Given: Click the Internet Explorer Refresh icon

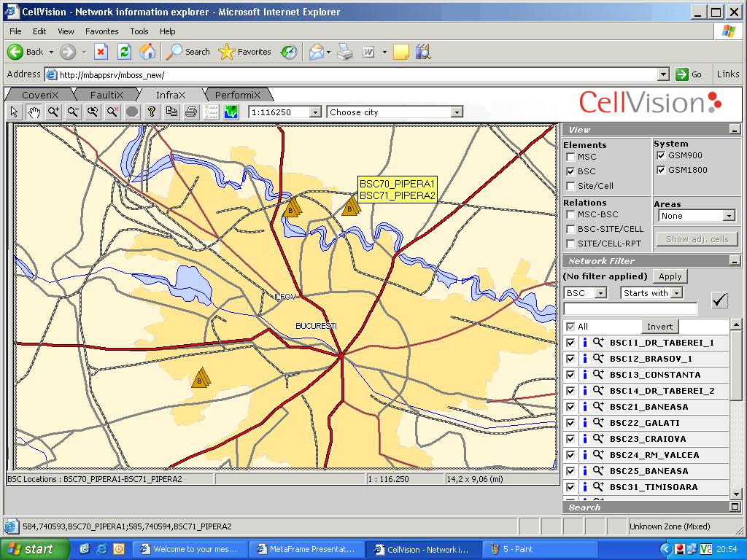Looking at the screenshot, I should pyautogui.click(x=124, y=52).
